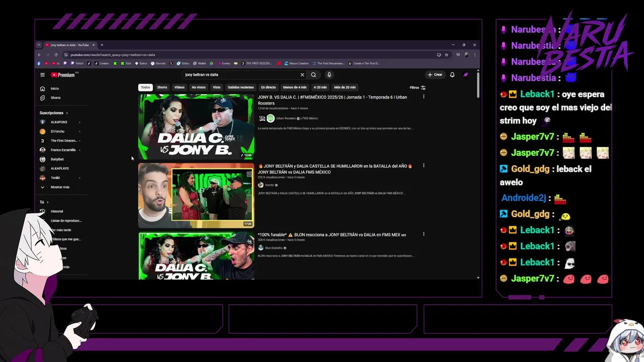The image size is (644, 362).
Task: Expand the Suscripciones section arrow
Action: click(66, 113)
